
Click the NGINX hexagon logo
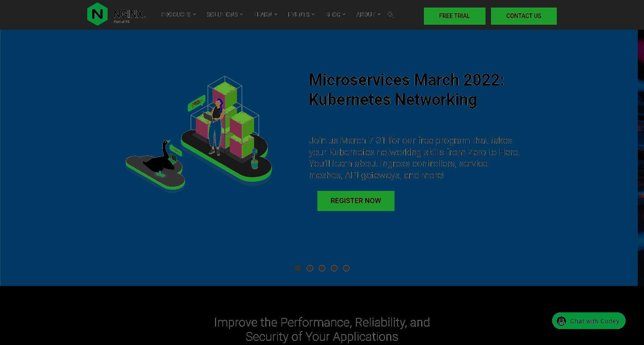click(x=97, y=14)
